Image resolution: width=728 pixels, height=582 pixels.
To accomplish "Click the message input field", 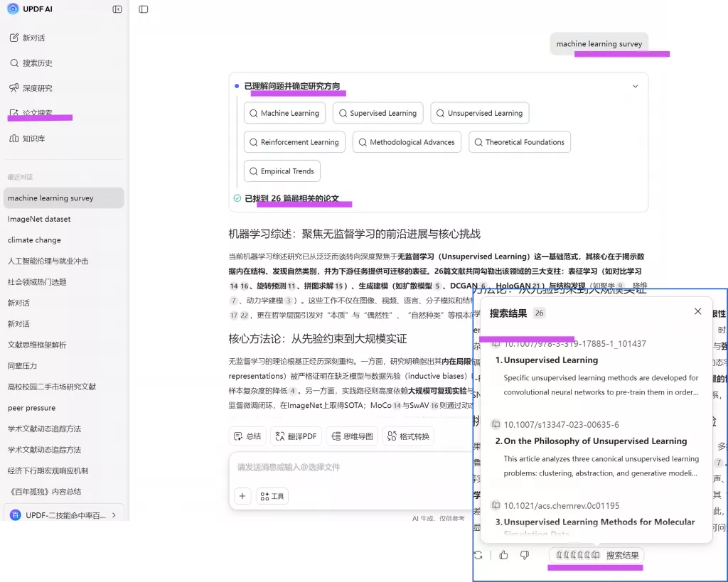I will [x=348, y=467].
